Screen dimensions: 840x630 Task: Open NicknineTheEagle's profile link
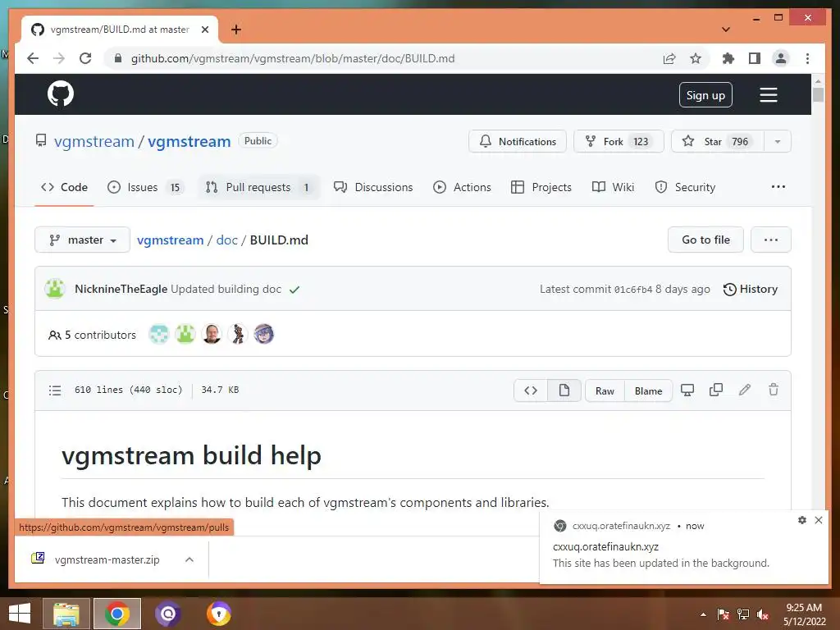121,289
